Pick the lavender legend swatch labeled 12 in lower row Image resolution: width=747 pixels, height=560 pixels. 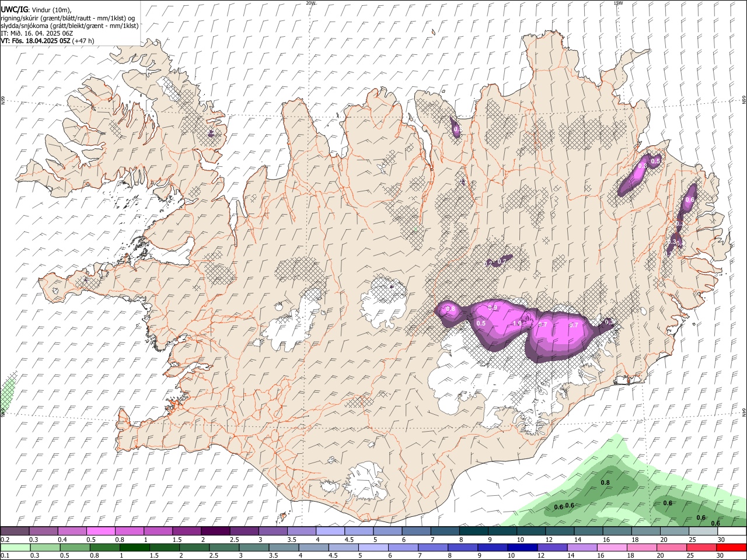553,547
